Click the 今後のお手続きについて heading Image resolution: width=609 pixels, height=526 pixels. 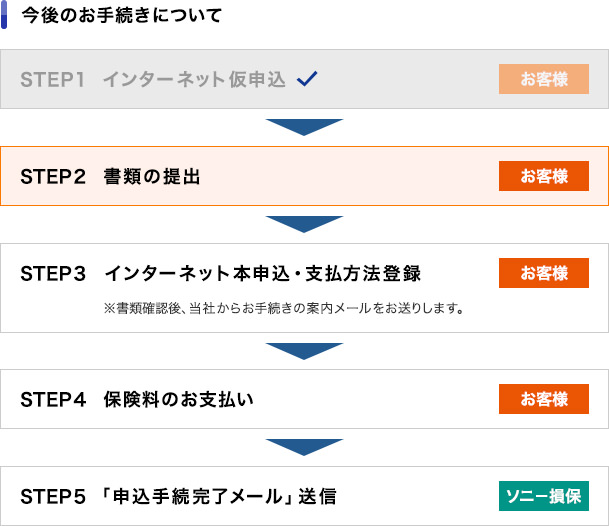tap(122, 16)
